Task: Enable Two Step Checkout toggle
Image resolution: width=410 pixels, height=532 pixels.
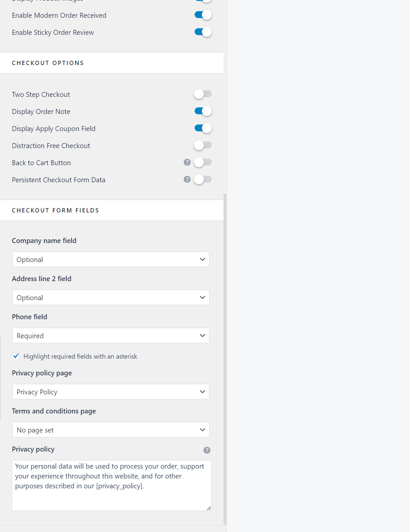Action: click(x=203, y=94)
